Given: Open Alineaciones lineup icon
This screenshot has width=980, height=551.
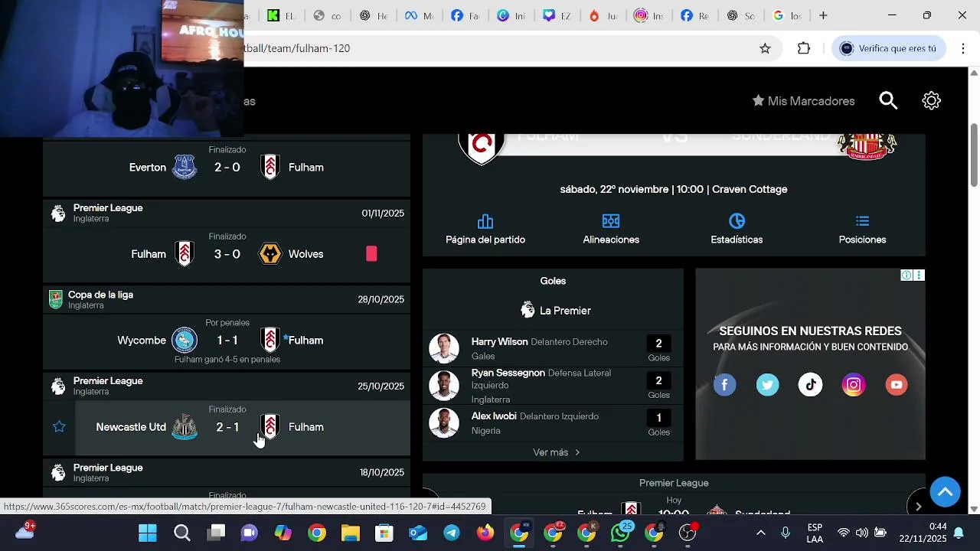Looking at the screenshot, I should (611, 221).
